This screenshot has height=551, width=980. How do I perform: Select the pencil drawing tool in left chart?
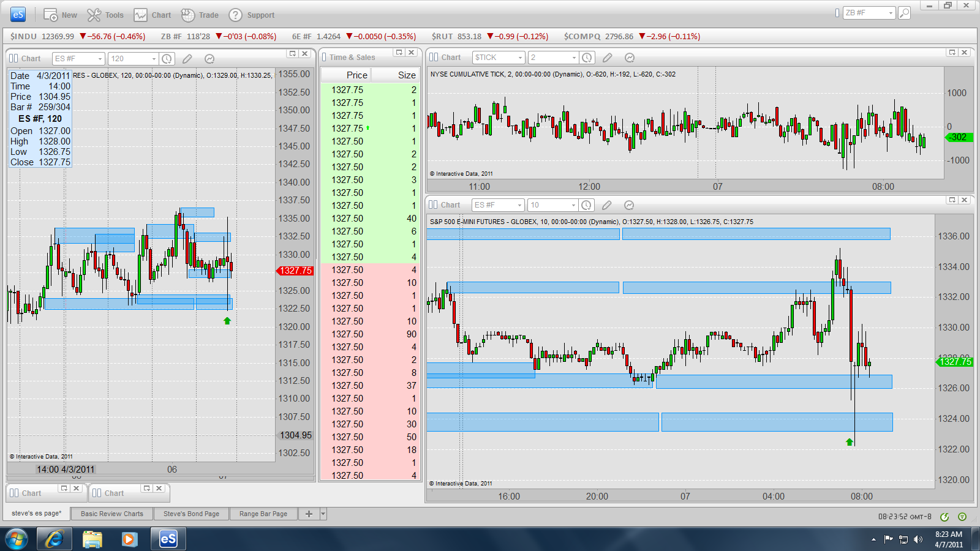click(187, 59)
